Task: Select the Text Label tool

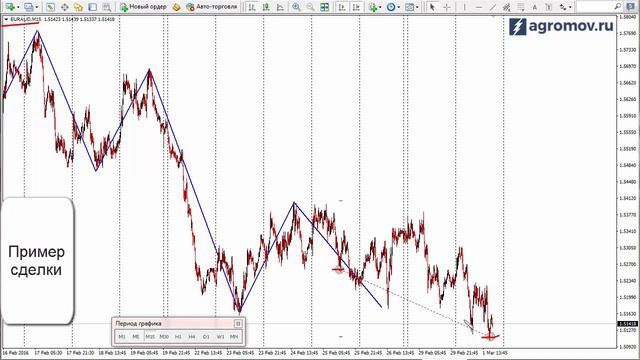Action: coord(549,7)
